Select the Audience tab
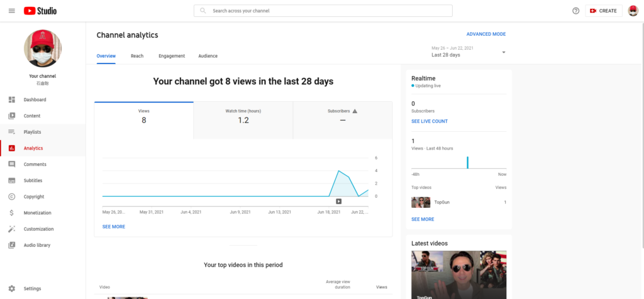 [208, 56]
